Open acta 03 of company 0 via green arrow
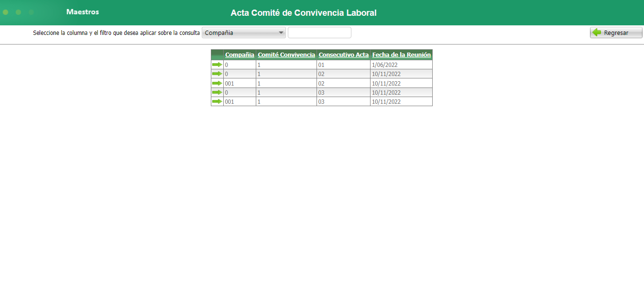Image resolution: width=644 pixels, height=285 pixels. 217,92
